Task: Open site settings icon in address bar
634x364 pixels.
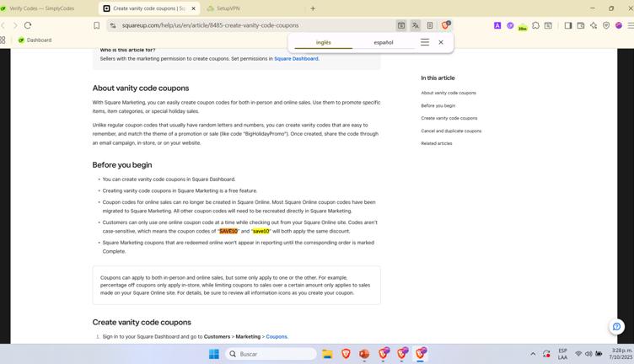Action: pos(113,25)
